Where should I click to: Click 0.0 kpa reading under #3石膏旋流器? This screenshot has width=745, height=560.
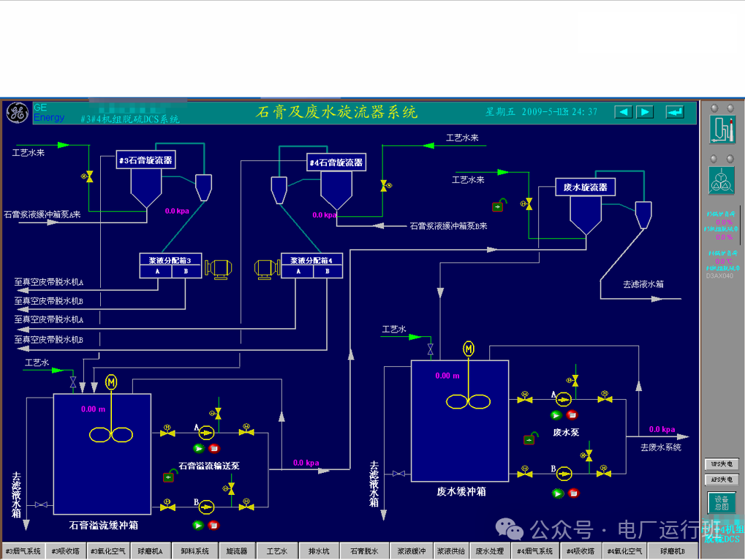tap(177, 211)
